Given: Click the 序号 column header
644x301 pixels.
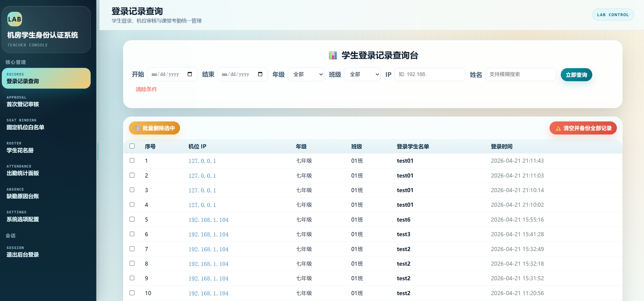Looking at the screenshot, I should [x=150, y=146].
